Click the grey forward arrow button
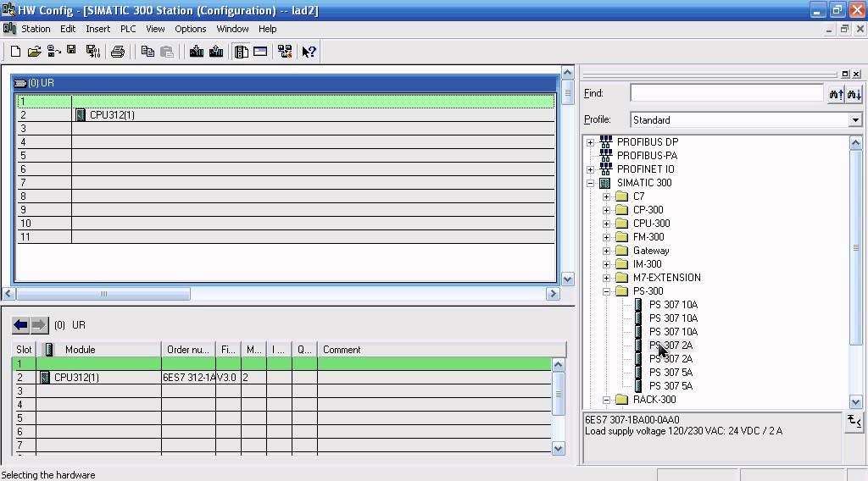868x481 pixels. click(39, 325)
